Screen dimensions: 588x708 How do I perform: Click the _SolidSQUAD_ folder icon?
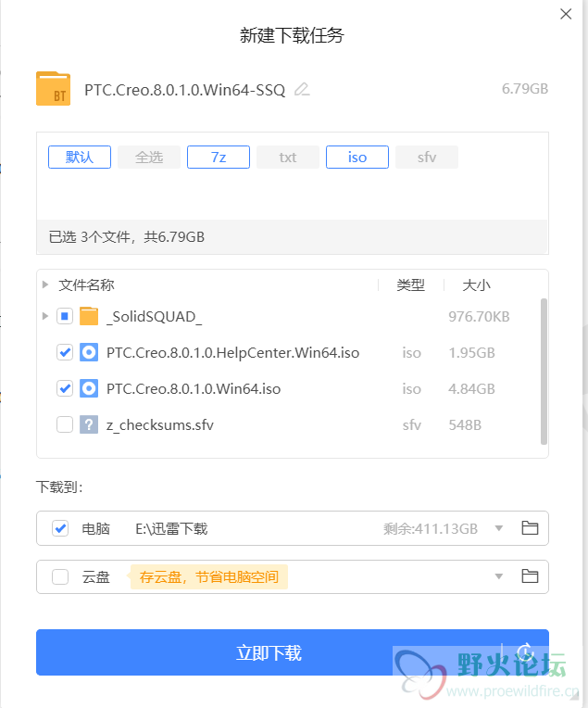(89, 316)
